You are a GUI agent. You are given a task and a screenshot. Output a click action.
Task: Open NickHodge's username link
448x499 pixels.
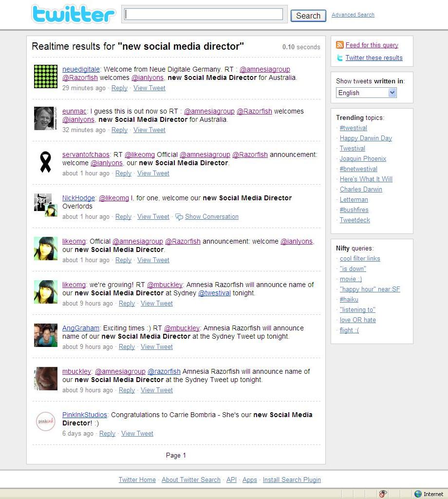[78, 198]
